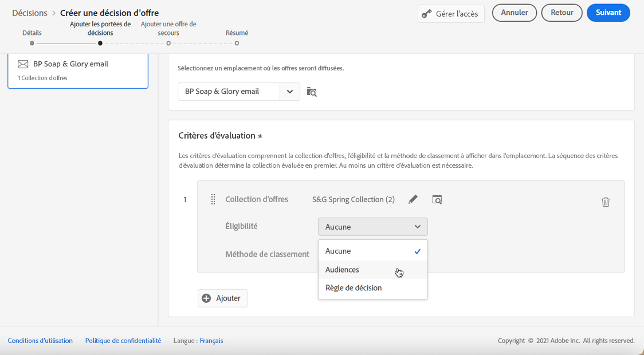Expand the BP Soap & Glory email placement dropdown
Screen dimensions: 644x355
(x=290, y=92)
